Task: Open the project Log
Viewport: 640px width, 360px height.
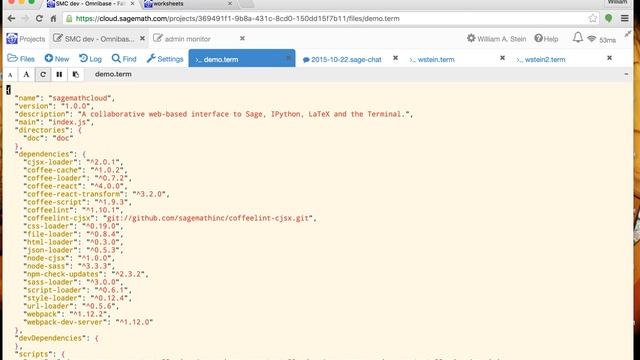Action: click(90, 59)
